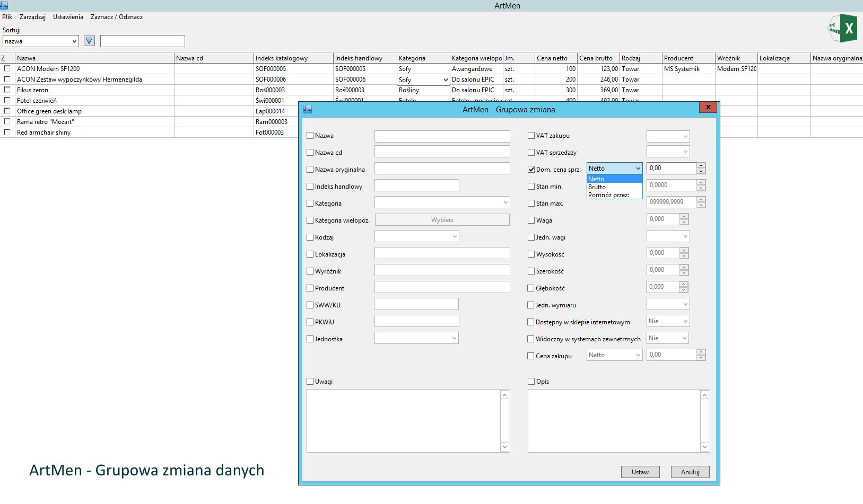This screenshot has width=863, height=504.
Task: Close the Grupowa zmiana dialog
Action: pyautogui.click(x=708, y=107)
